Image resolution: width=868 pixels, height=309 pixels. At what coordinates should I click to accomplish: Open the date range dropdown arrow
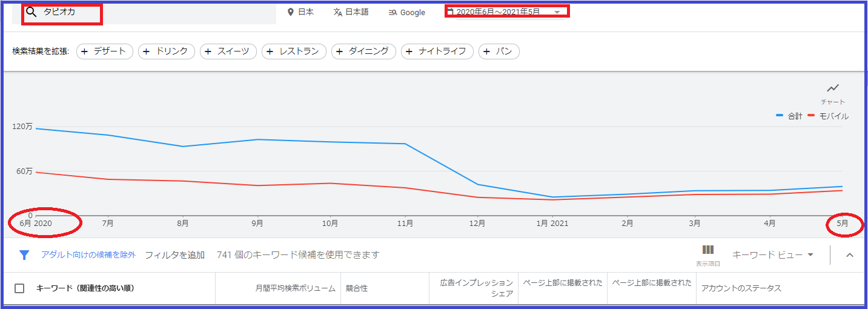[x=557, y=12]
